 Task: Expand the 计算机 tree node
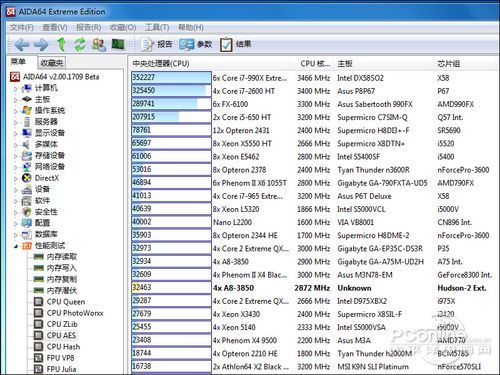[x=16, y=89]
